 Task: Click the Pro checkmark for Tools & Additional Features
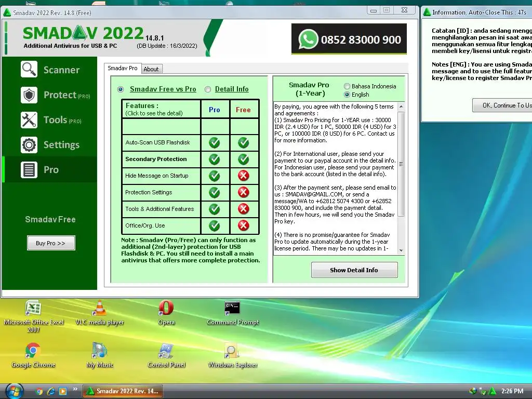[215, 209]
